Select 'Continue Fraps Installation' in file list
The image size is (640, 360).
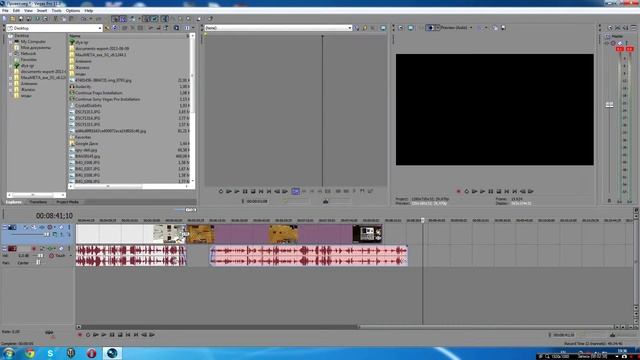point(98,93)
